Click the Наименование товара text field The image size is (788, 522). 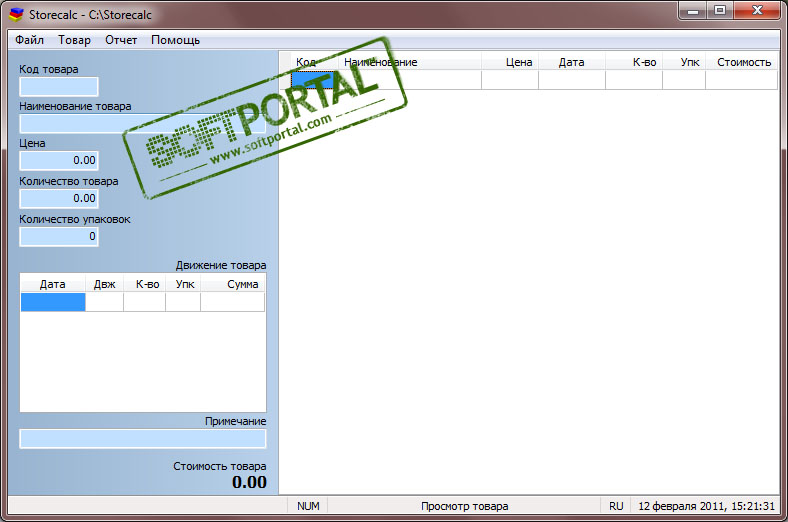tap(143, 124)
